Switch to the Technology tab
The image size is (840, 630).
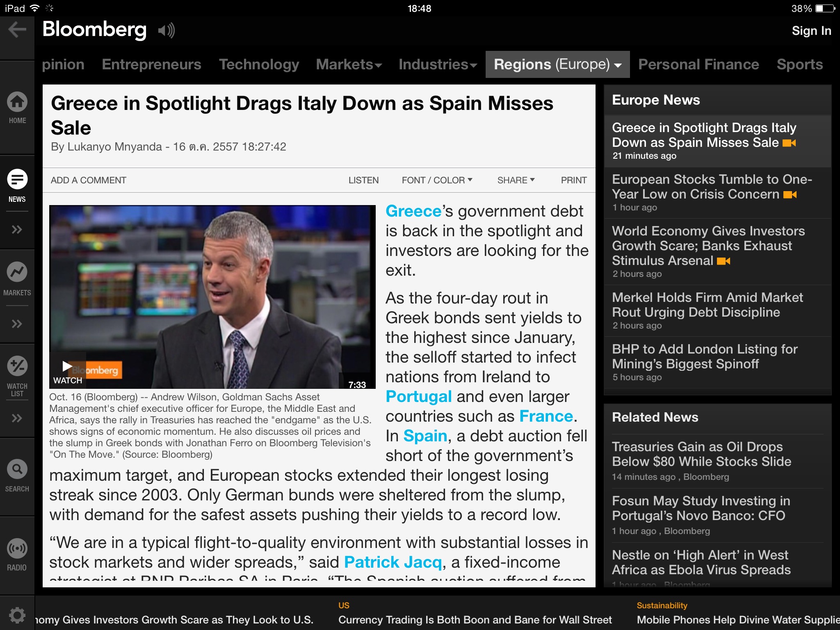point(259,64)
